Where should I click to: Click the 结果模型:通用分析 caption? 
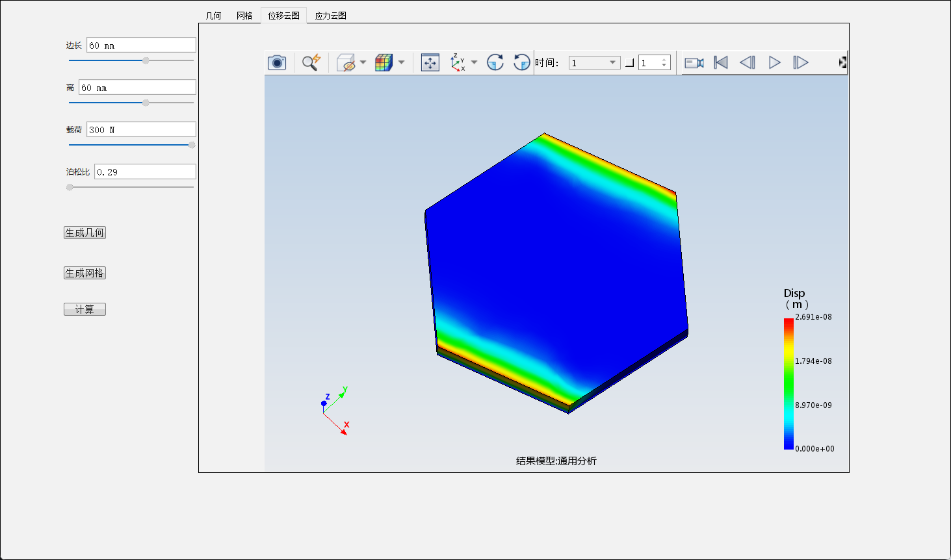(x=556, y=461)
